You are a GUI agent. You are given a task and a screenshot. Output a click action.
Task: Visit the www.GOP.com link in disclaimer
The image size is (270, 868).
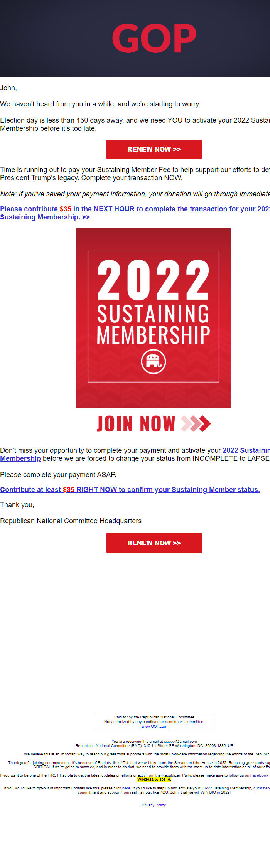[154, 726]
